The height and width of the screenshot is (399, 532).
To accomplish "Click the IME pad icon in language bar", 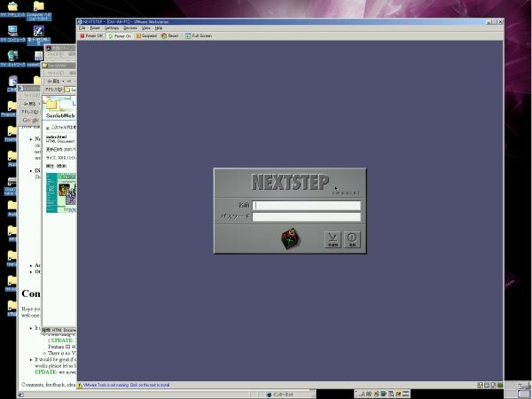I will tap(376, 394).
